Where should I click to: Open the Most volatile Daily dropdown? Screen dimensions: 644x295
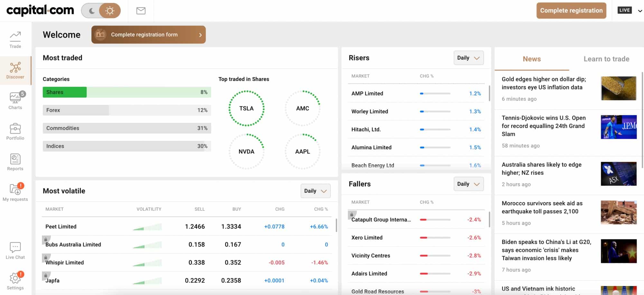(x=315, y=191)
